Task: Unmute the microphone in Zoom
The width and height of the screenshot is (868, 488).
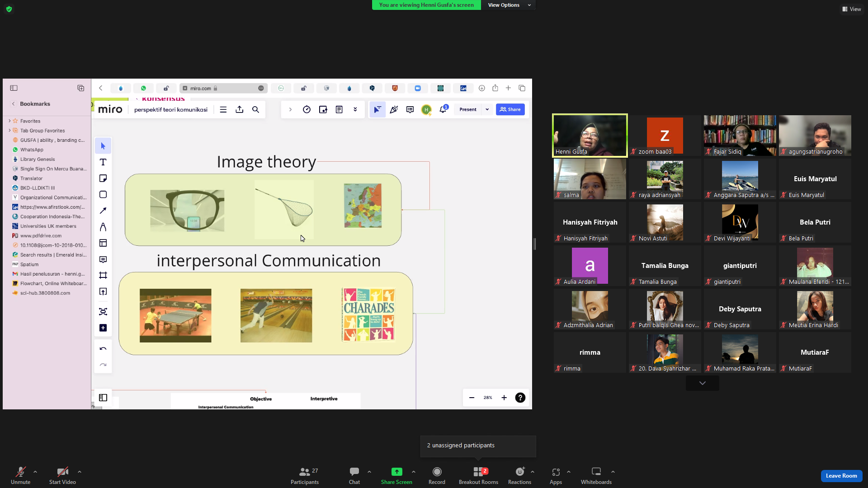Action: [21, 475]
